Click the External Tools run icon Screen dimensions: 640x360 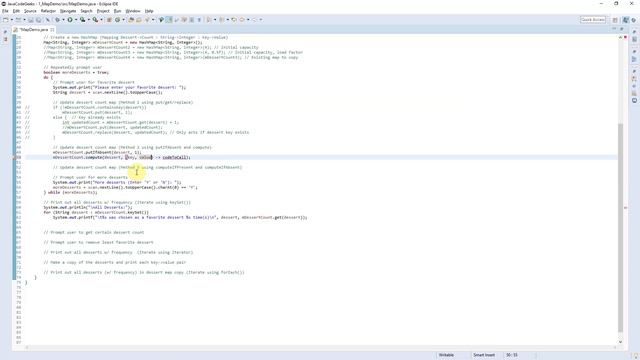pyautogui.click(x=95, y=20)
